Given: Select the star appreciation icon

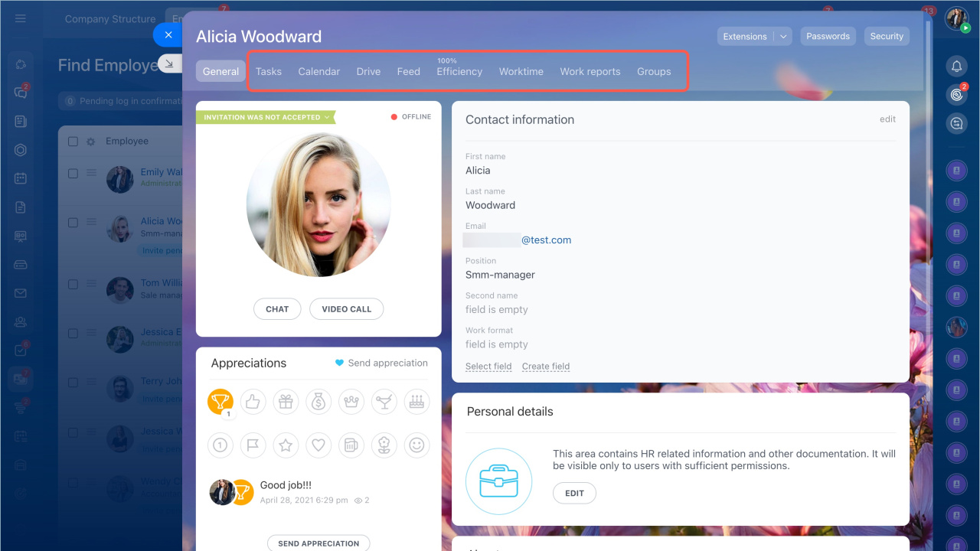Looking at the screenshot, I should pyautogui.click(x=286, y=445).
